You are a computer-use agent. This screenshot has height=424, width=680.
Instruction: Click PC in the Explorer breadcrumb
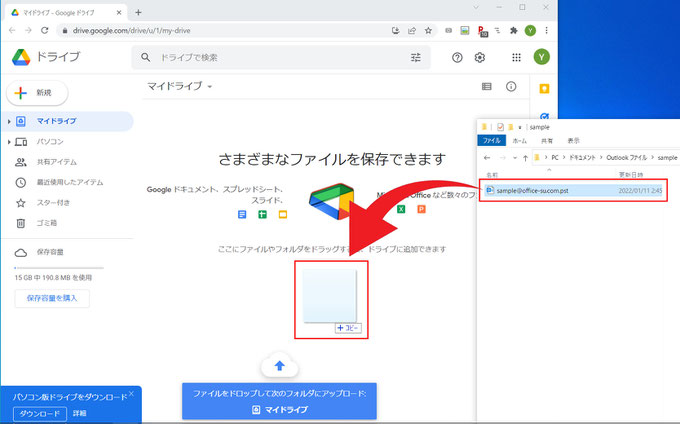click(555, 158)
